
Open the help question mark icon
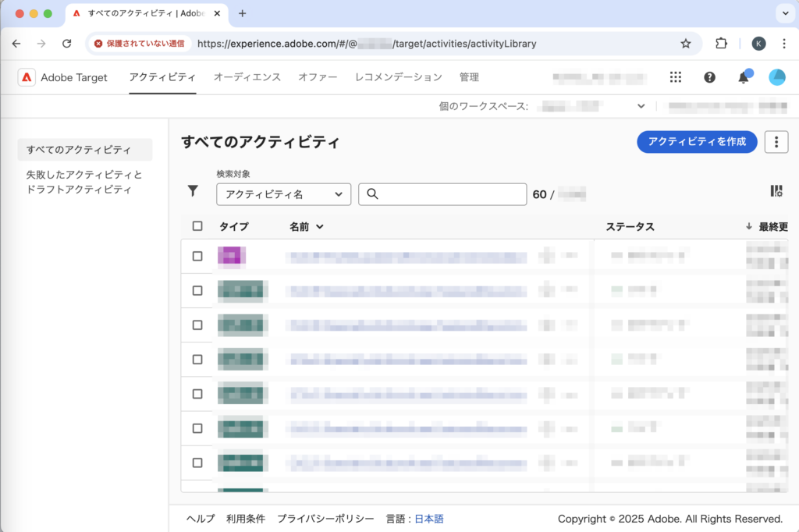tap(709, 77)
